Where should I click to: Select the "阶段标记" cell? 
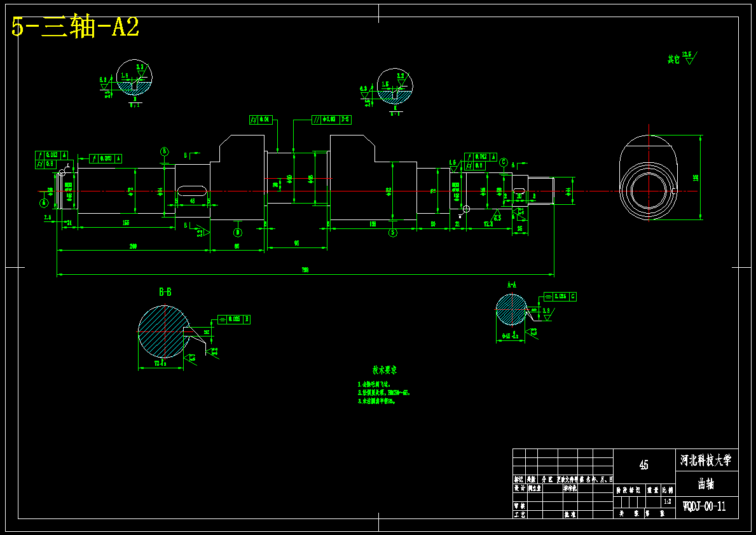pyautogui.click(x=629, y=490)
